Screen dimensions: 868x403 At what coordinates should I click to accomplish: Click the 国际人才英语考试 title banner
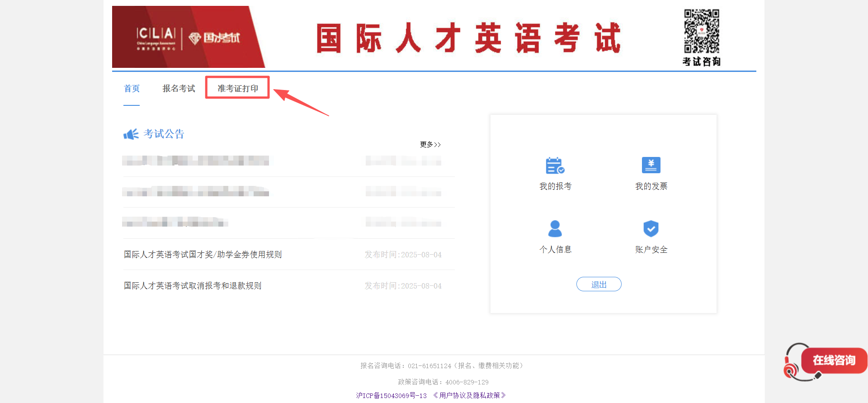468,38
